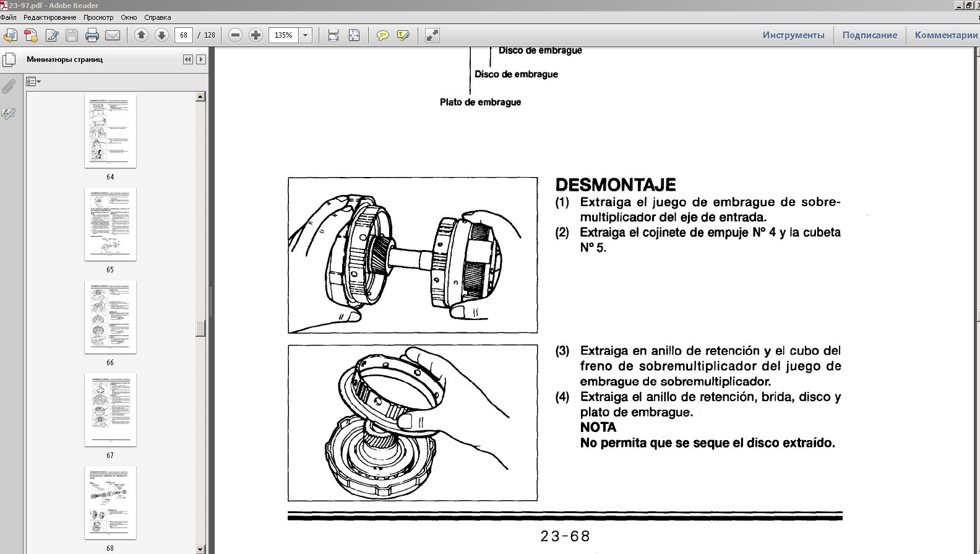
Task: Click the page number field showing 68
Action: point(184,35)
